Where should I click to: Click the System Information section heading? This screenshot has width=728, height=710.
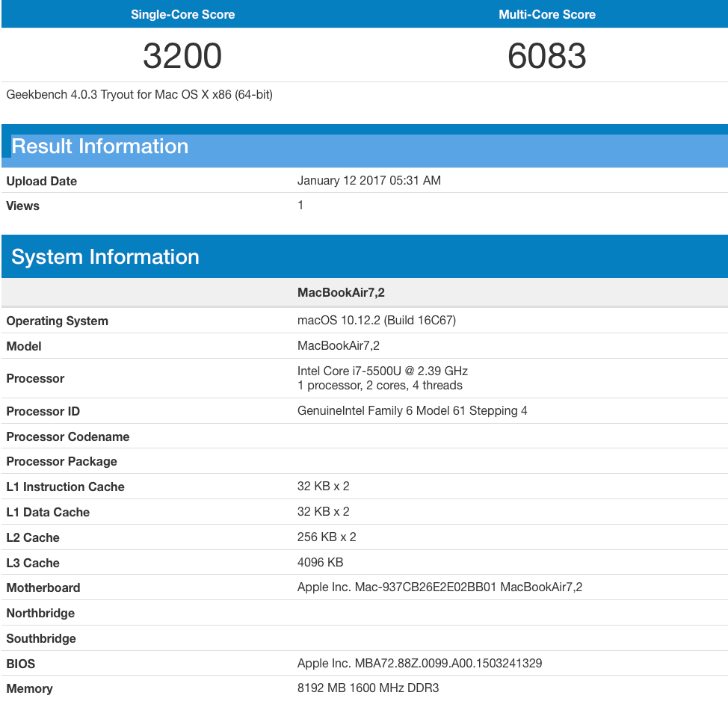point(105,257)
